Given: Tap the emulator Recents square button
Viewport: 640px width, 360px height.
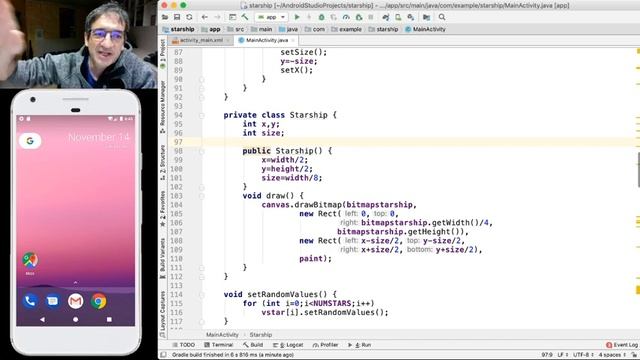Looking at the screenshot, I should tap(109, 320).
